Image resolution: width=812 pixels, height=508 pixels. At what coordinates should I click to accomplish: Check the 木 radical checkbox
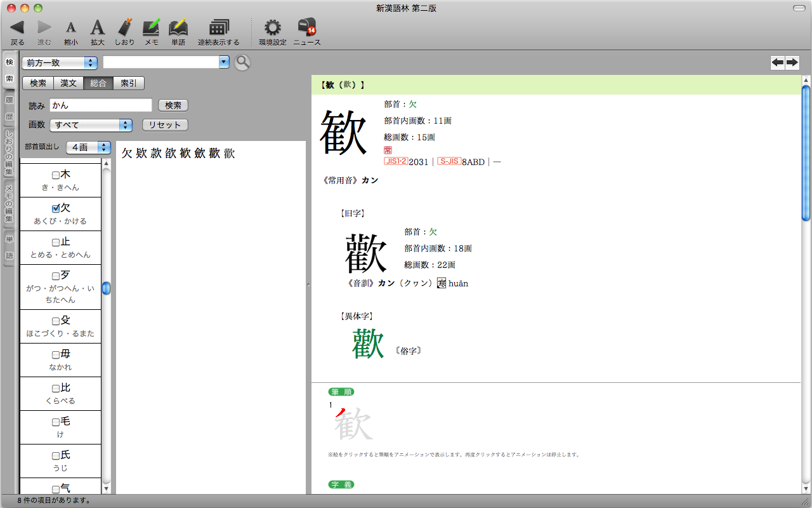[x=56, y=175]
